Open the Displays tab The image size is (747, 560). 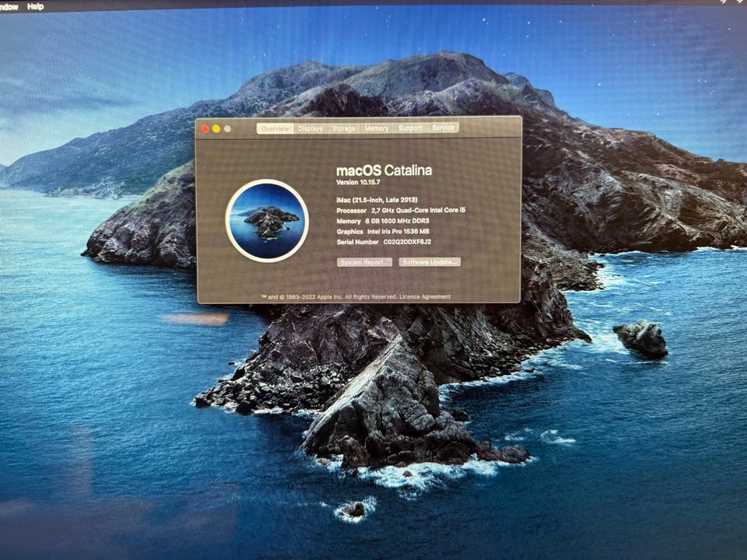coord(310,128)
